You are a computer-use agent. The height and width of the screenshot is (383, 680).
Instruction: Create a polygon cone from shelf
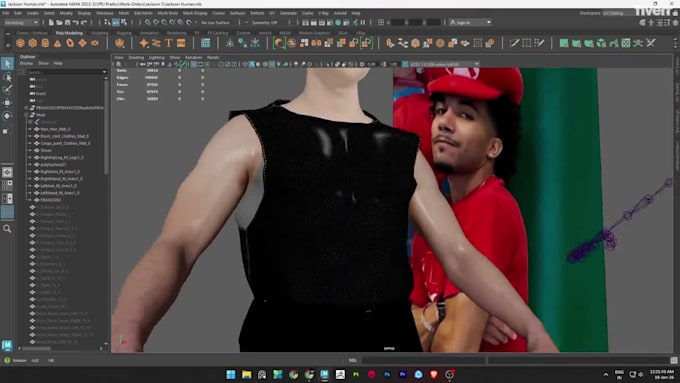coord(57,43)
